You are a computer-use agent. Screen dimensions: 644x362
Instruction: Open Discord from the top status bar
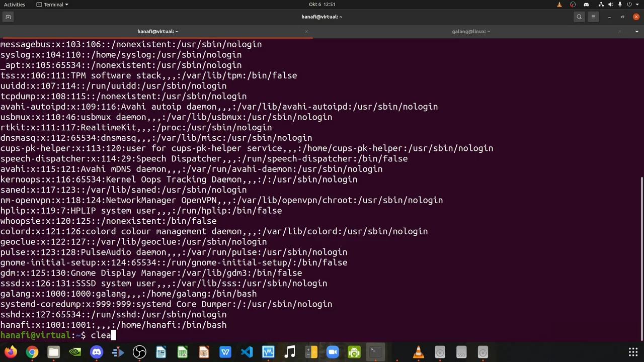tap(586, 4)
